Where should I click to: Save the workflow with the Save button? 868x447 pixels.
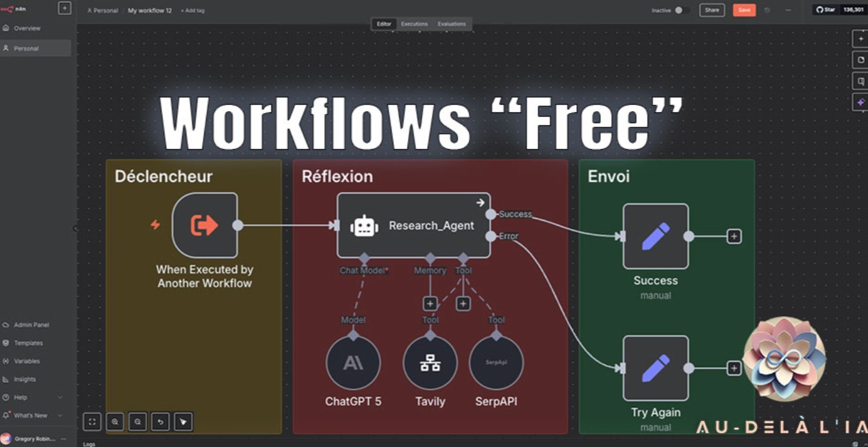click(x=744, y=10)
